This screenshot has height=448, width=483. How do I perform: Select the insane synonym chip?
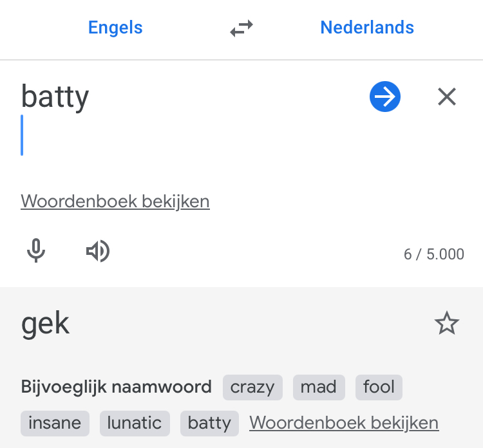55,424
